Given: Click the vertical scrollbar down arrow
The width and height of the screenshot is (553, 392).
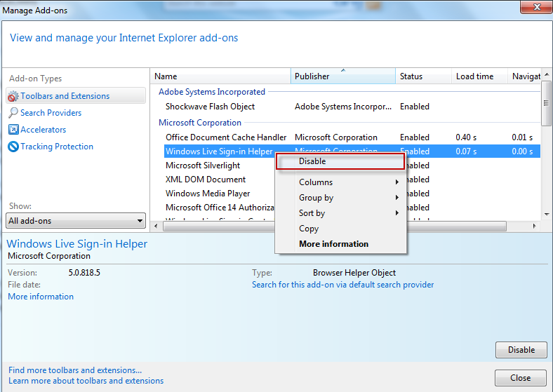Looking at the screenshot, I should coord(547,215).
